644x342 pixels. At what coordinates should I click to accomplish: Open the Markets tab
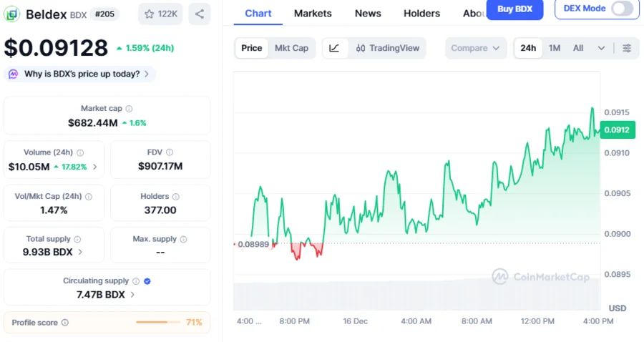click(x=313, y=14)
